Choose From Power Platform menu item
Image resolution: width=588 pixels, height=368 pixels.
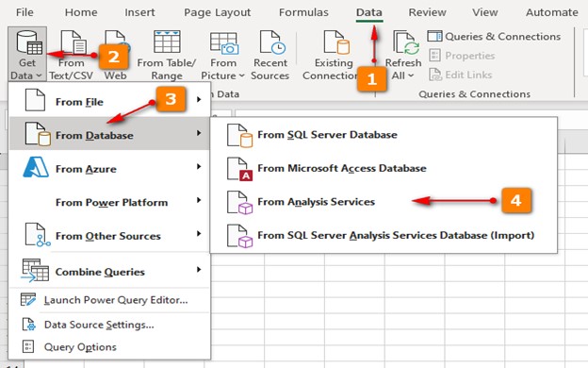click(109, 201)
